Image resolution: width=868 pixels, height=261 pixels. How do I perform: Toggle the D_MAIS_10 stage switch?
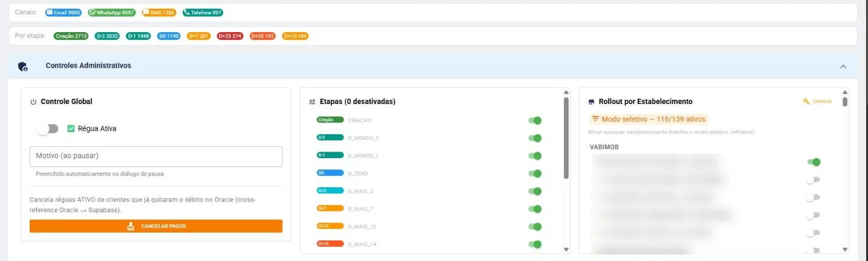click(x=535, y=227)
